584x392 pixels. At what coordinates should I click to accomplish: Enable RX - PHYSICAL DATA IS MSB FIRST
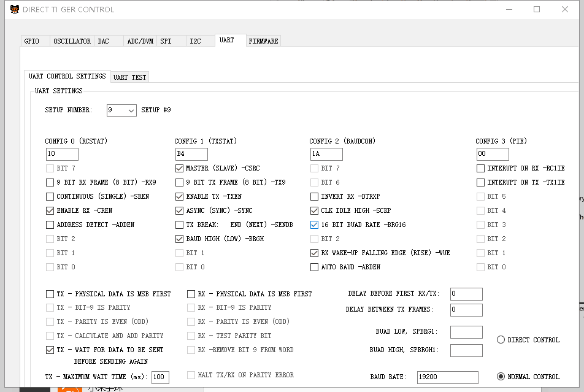coord(191,294)
